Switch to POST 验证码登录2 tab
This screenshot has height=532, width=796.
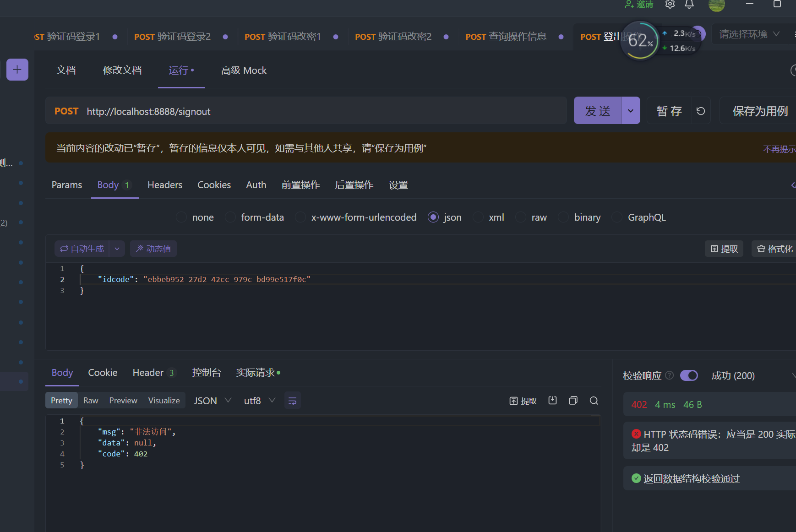(173, 37)
